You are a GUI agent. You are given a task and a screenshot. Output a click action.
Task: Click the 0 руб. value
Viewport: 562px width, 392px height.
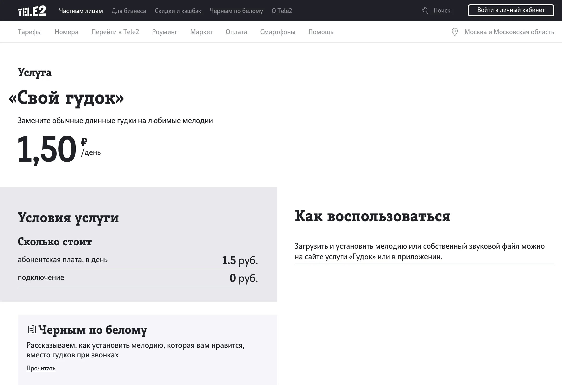click(244, 278)
